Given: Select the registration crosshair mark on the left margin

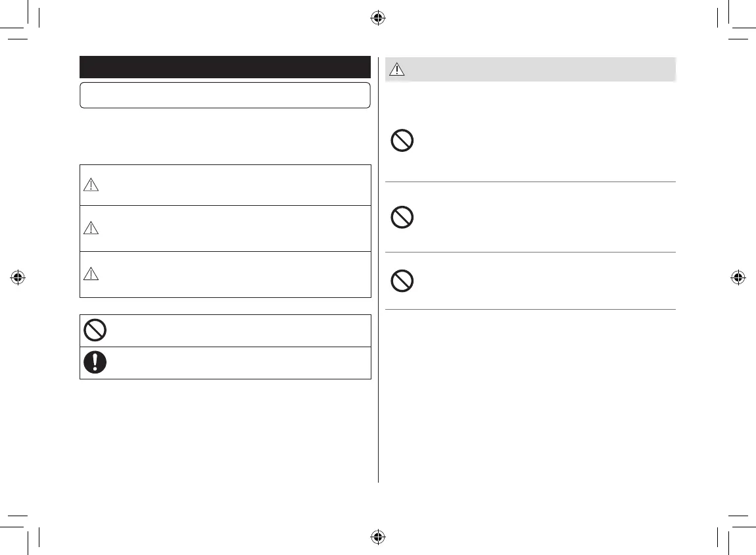Looking at the screenshot, I should (18, 277).
